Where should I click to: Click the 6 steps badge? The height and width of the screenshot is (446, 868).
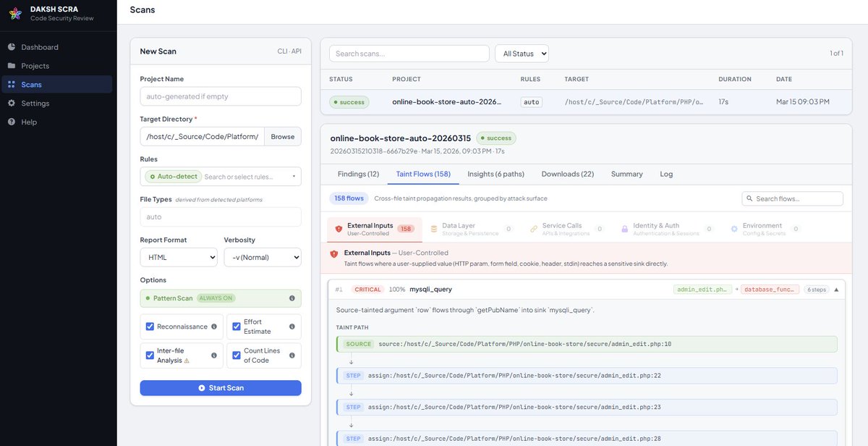coord(816,290)
